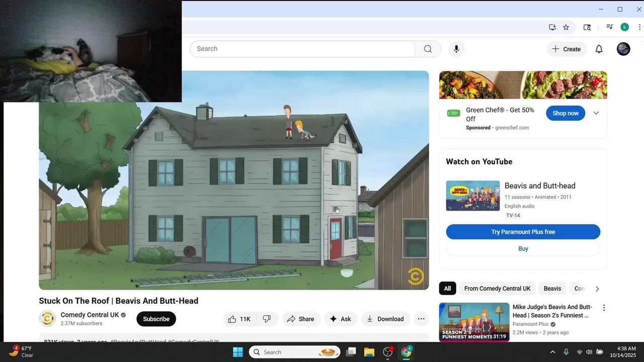Open the greenchef.com sponsored link
Image resolution: width=644 pixels, height=362 pixels.
(x=512, y=128)
